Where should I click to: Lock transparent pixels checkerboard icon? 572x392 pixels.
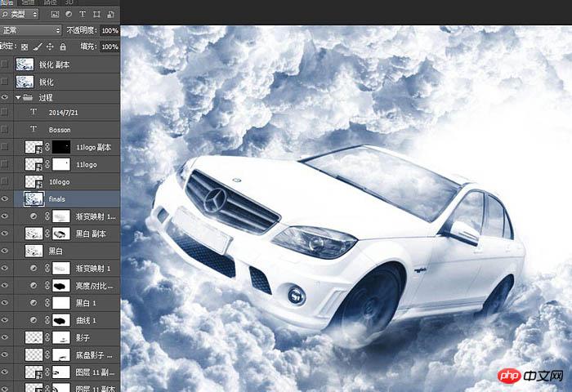click(x=25, y=47)
